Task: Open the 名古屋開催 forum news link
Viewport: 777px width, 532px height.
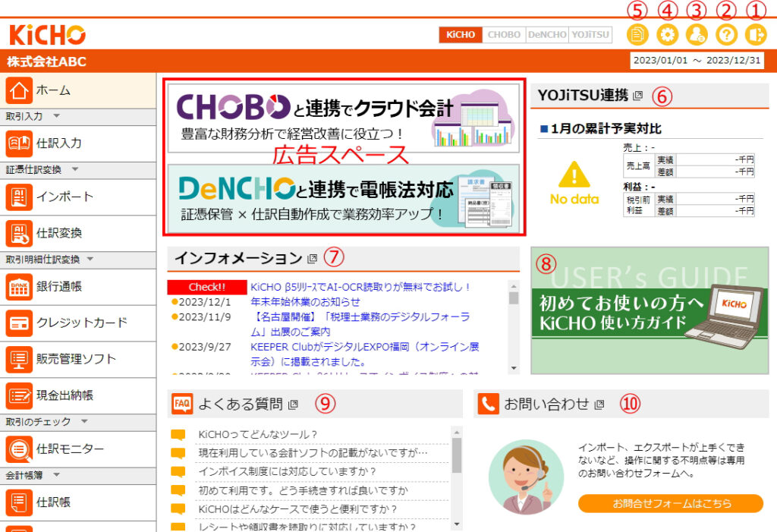Action: point(360,324)
